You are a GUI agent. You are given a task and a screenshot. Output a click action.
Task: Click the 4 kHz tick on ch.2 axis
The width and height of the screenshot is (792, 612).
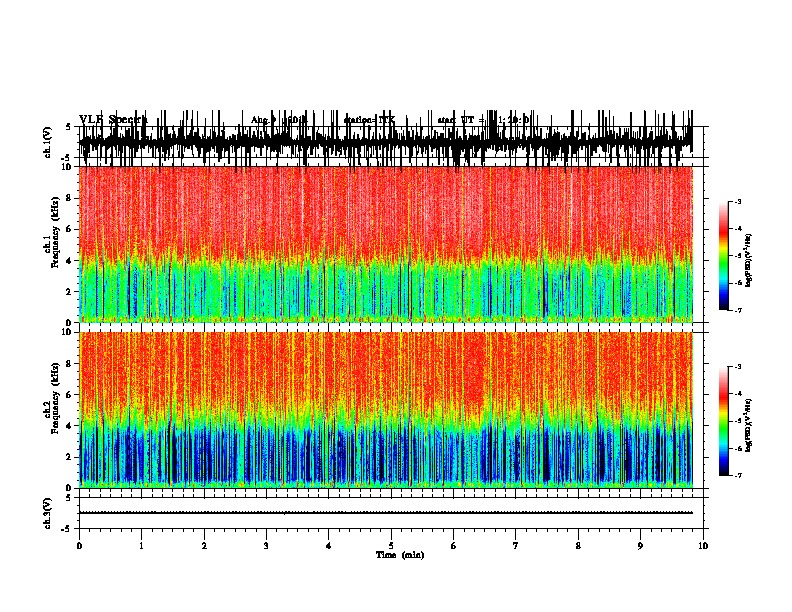pyautogui.click(x=69, y=426)
